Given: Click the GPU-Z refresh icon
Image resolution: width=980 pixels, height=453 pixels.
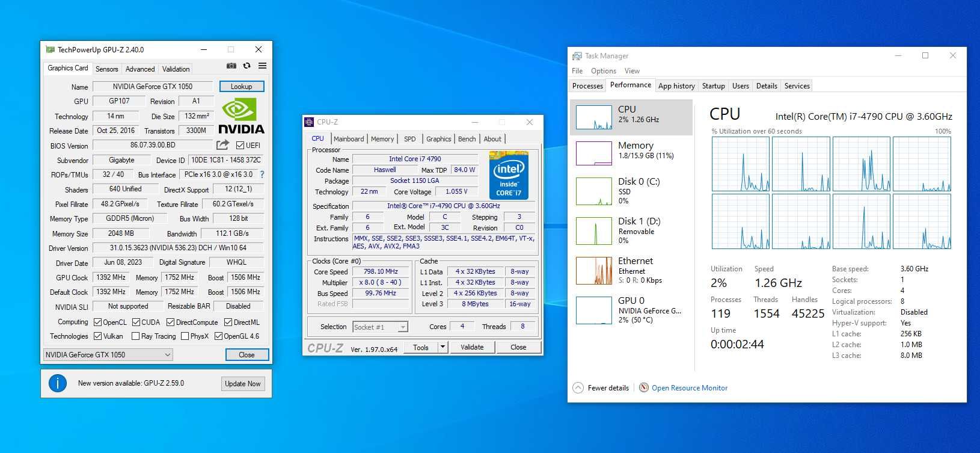Looking at the screenshot, I should 247,66.
